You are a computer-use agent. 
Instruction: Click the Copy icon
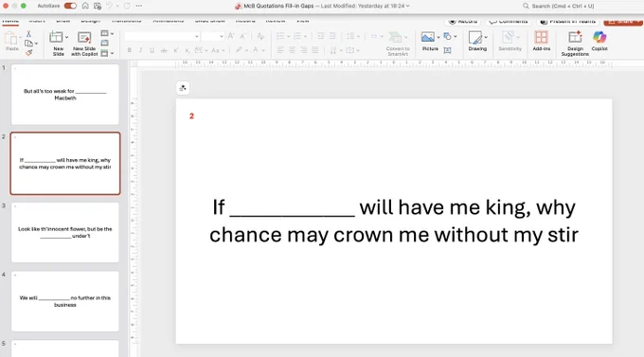click(28, 44)
